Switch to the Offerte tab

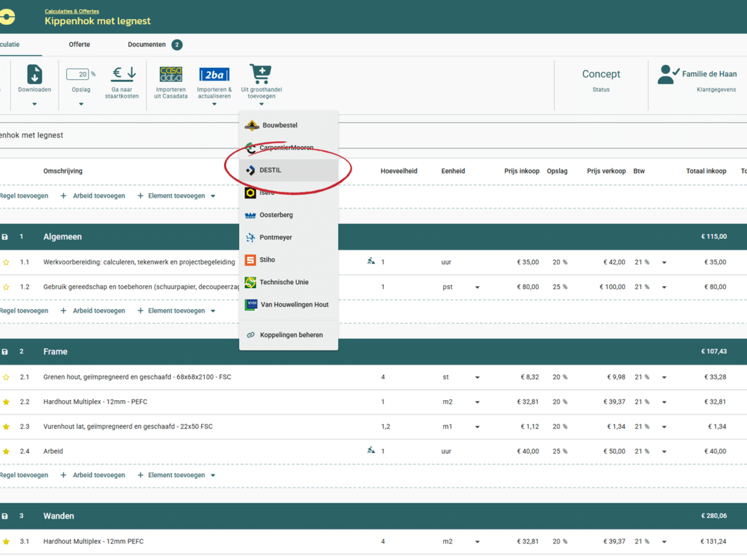(x=79, y=44)
